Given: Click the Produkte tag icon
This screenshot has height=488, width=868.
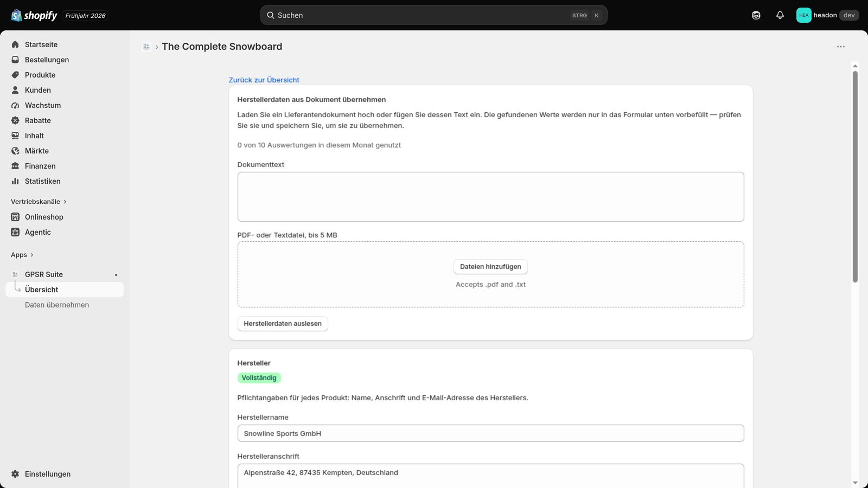Looking at the screenshot, I should pyautogui.click(x=15, y=75).
